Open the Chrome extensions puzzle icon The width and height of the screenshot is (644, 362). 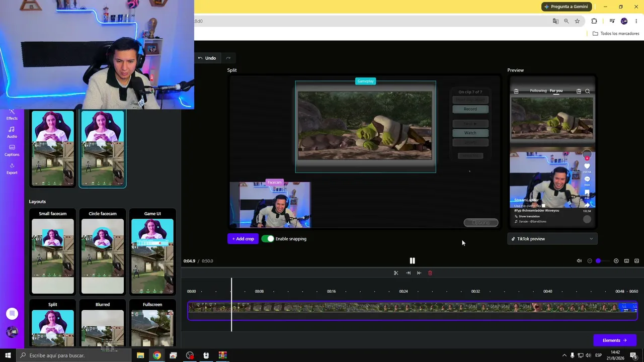click(x=594, y=21)
